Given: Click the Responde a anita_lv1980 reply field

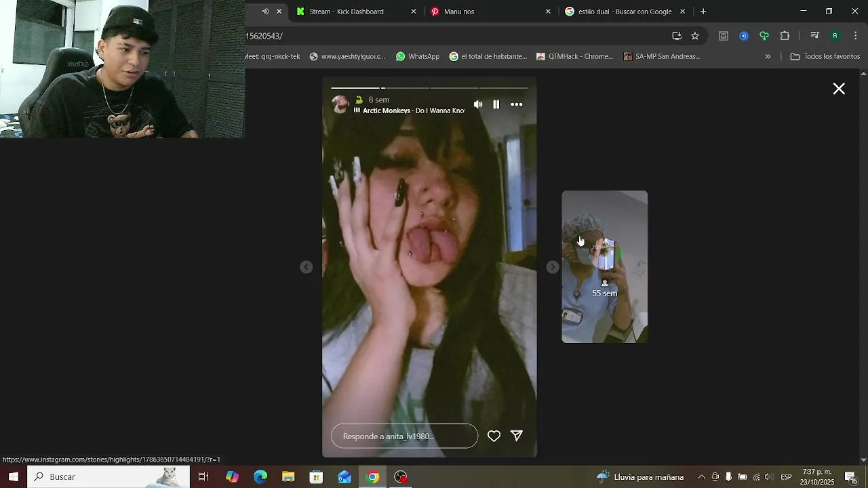Looking at the screenshot, I should point(404,436).
